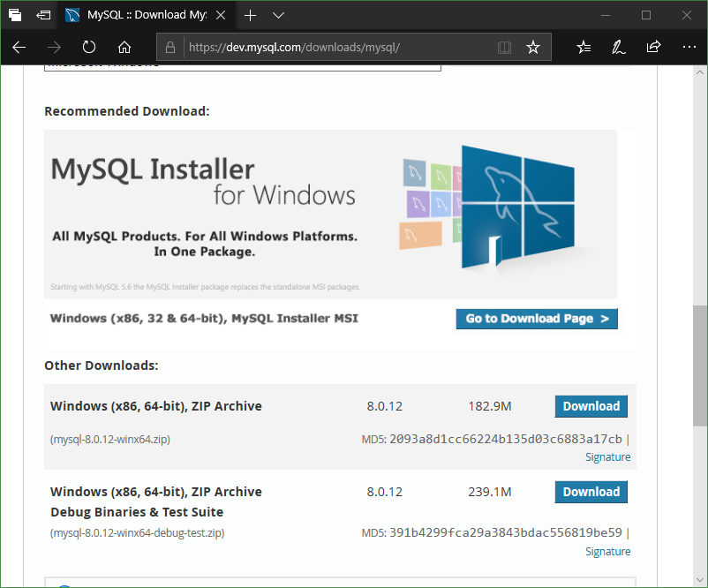This screenshot has height=588, width=708.
Task: Reload the page with the Refresh icon
Action: [89, 47]
